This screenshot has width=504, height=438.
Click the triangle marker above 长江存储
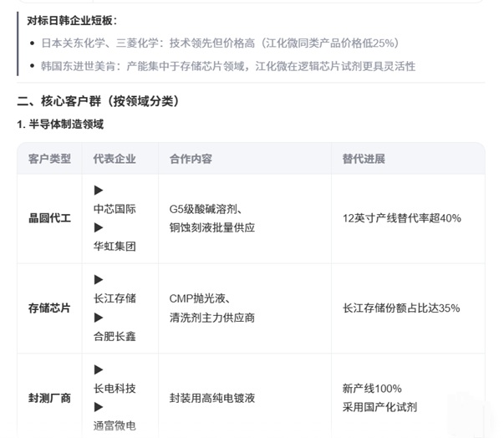click(99, 279)
